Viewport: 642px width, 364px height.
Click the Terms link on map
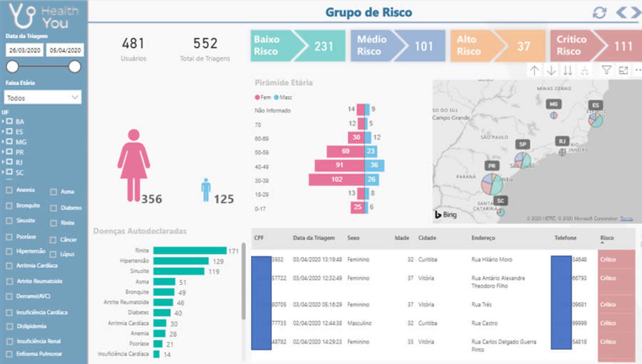pyautogui.click(x=626, y=219)
